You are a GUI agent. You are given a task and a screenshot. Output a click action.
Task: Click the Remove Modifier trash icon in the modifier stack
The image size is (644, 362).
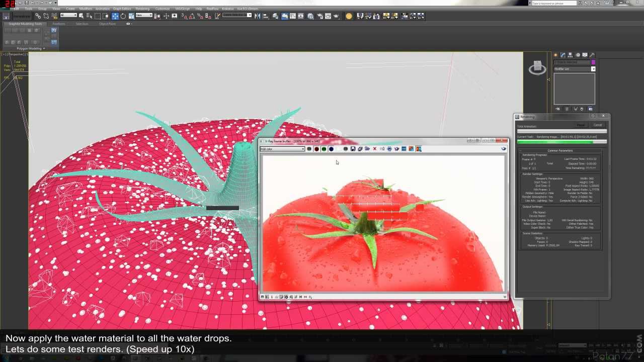click(582, 109)
